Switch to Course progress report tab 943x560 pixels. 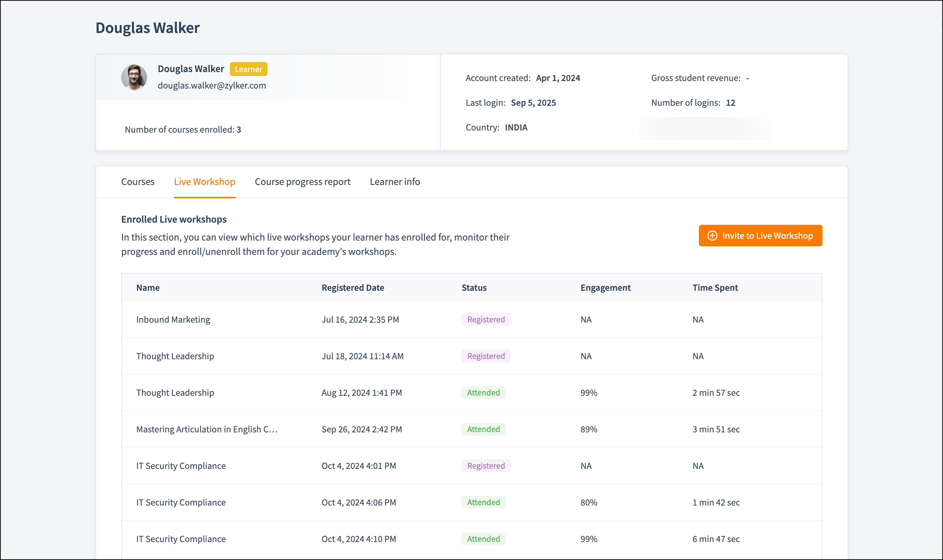302,181
